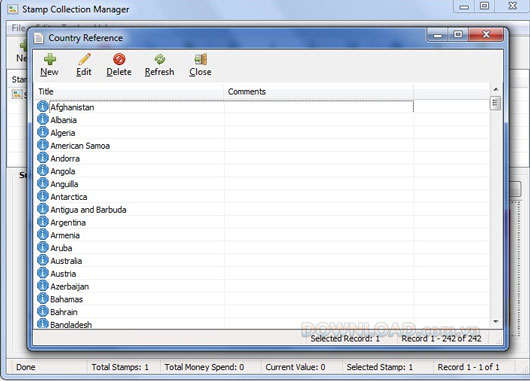Select the Angola row text
530x381 pixels.
[63, 171]
